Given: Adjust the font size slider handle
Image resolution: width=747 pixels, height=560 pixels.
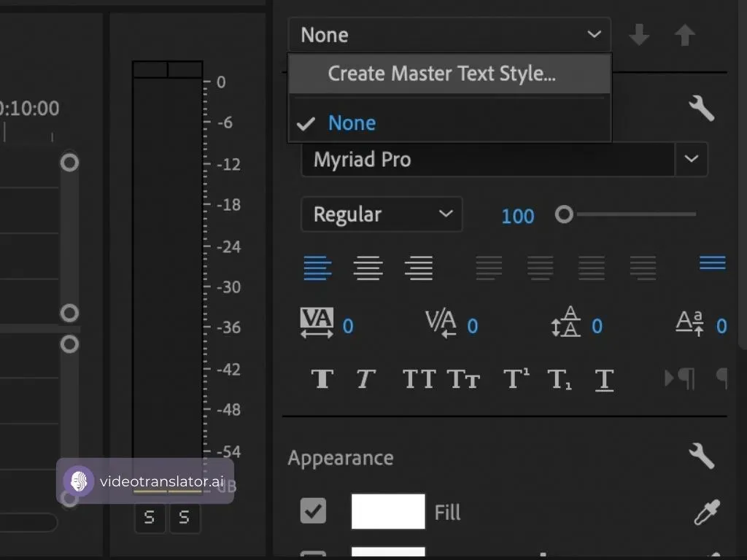Looking at the screenshot, I should [x=564, y=214].
